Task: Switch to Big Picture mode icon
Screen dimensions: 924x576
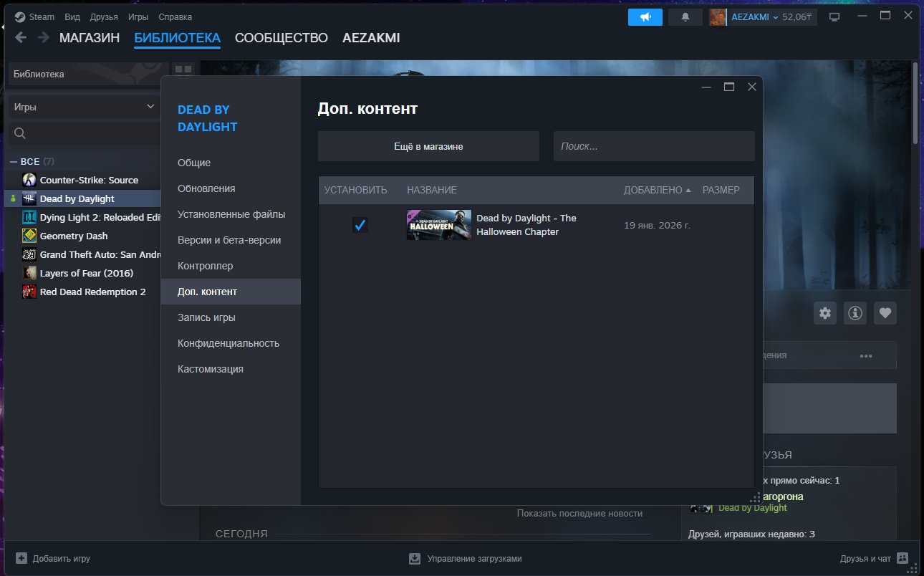Action: (834, 16)
